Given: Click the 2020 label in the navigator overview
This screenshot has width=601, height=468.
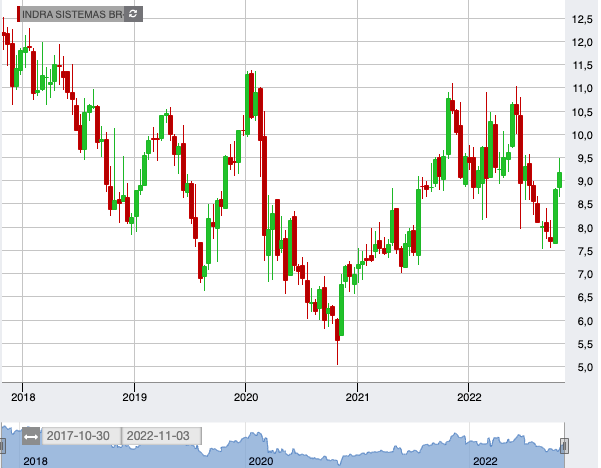Looking at the screenshot, I should (261, 461).
